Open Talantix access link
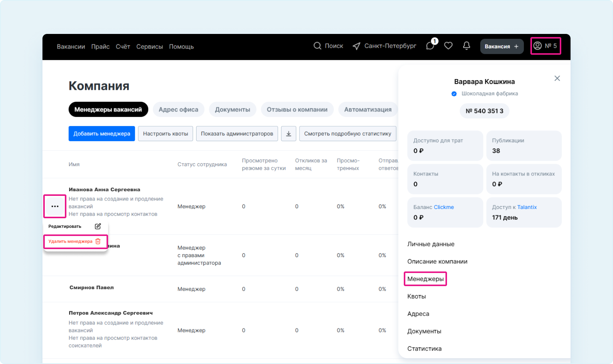The width and height of the screenshot is (613, 364). point(527,207)
